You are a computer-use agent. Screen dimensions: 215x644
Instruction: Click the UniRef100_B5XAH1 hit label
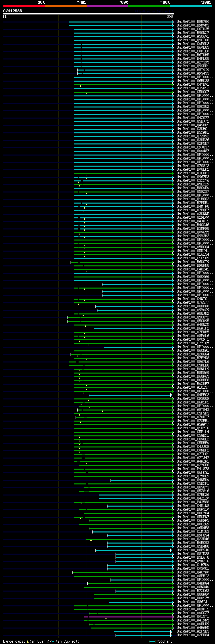tap(193, 132)
